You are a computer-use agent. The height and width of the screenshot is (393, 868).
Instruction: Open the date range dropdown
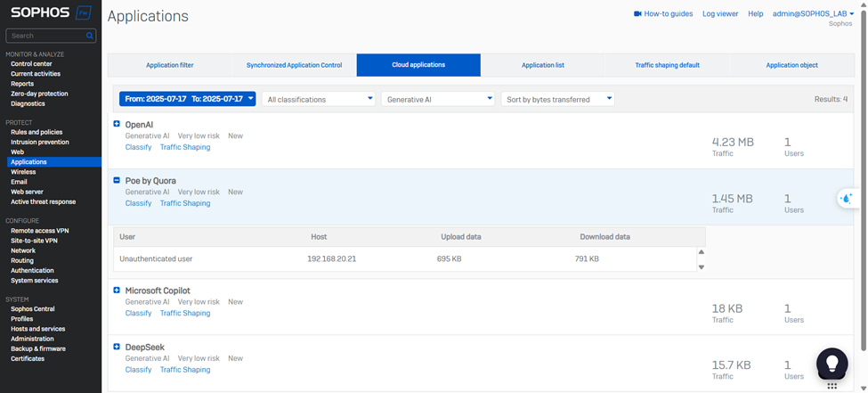point(187,99)
